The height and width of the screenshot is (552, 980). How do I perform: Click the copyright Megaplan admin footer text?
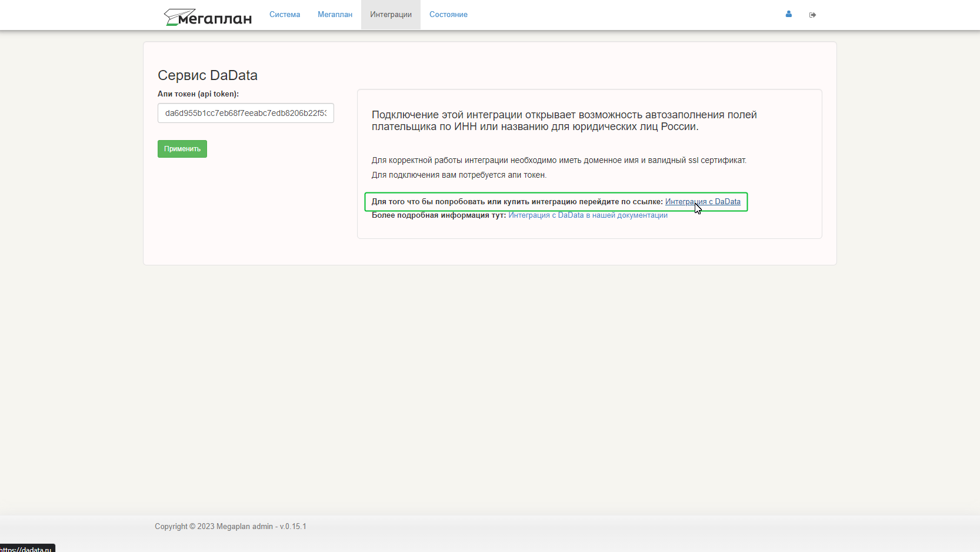click(x=231, y=527)
